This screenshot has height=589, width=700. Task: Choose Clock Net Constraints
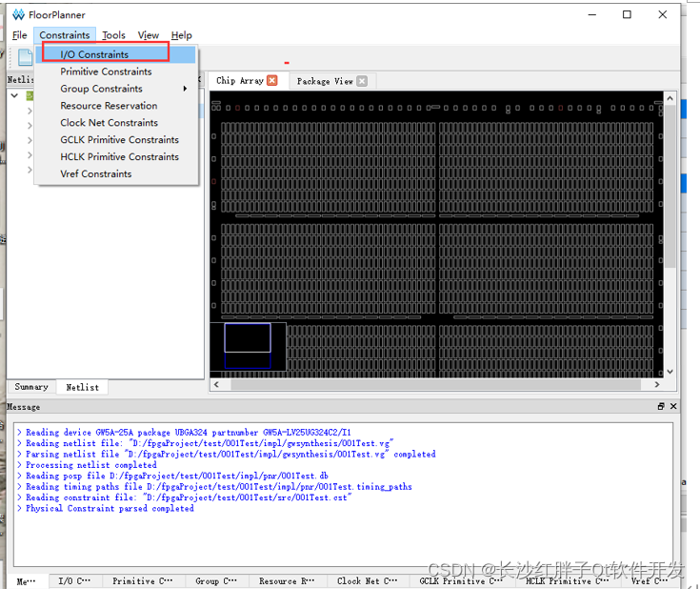pyautogui.click(x=115, y=122)
